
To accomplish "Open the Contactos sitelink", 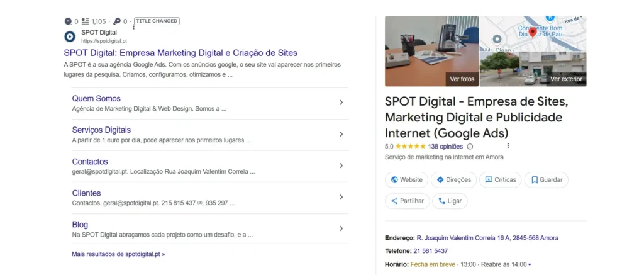I will coord(90,162).
